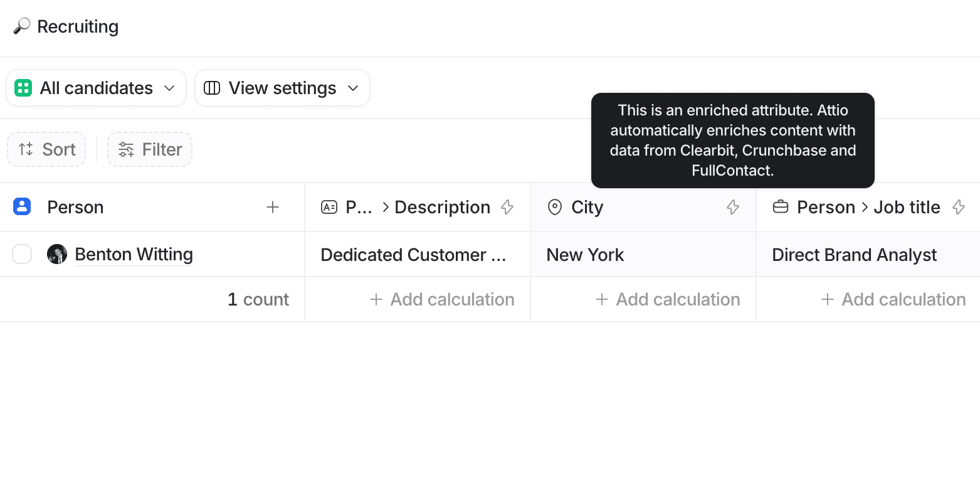Tick the checkbox on Benton Witting's row
The image size is (980, 478).
tap(22, 254)
